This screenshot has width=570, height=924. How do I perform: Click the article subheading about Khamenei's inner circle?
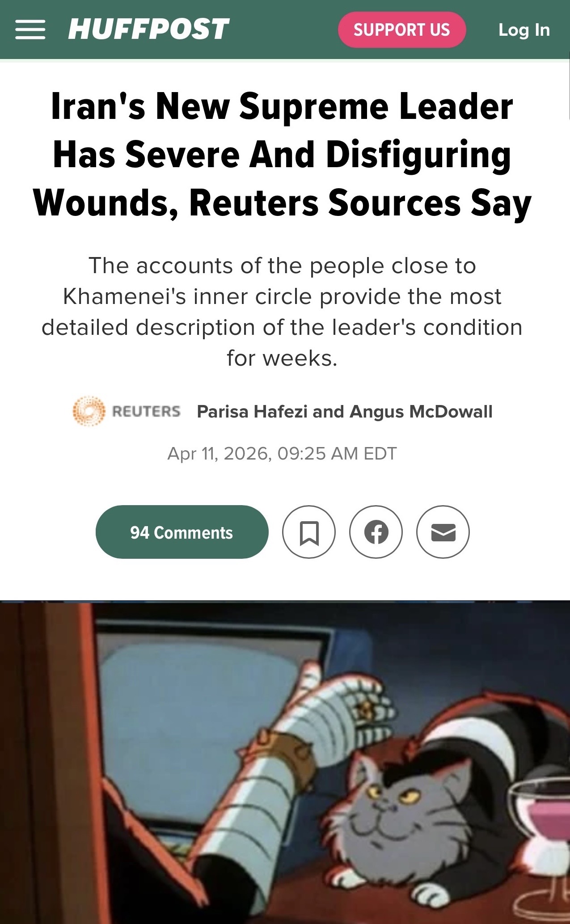pos(283,312)
